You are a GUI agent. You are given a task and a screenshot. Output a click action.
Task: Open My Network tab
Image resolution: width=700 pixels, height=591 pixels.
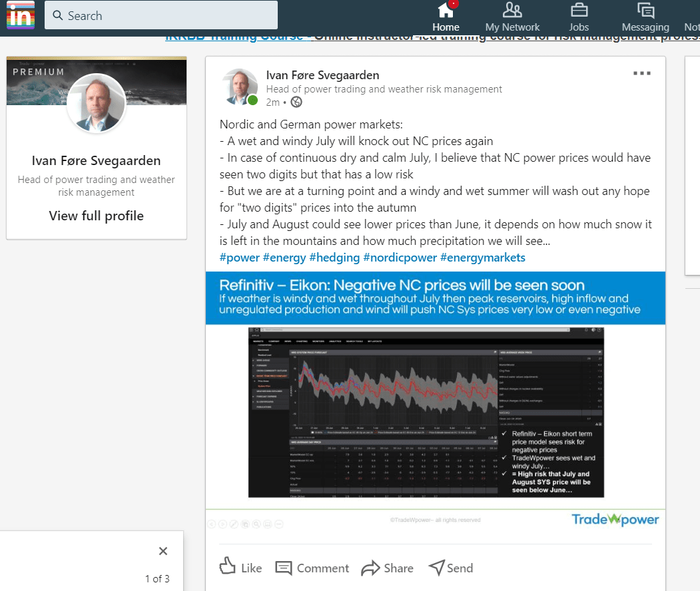(x=512, y=17)
